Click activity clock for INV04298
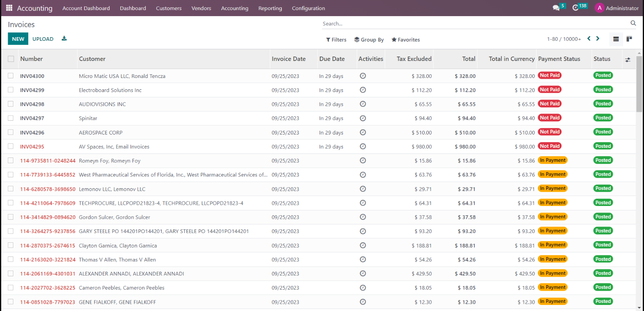The image size is (644, 311). [363, 104]
